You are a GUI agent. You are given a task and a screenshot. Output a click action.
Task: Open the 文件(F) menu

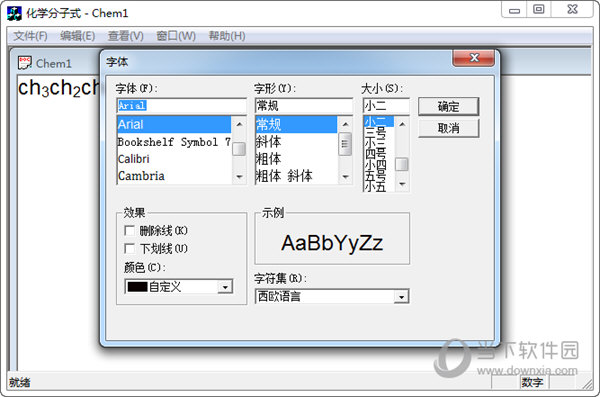30,36
